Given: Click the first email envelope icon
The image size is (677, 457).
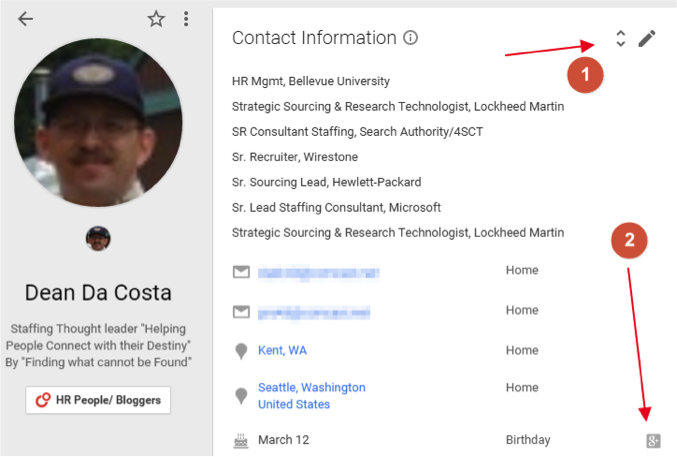Looking at the screenshot, I should (241, 272).
